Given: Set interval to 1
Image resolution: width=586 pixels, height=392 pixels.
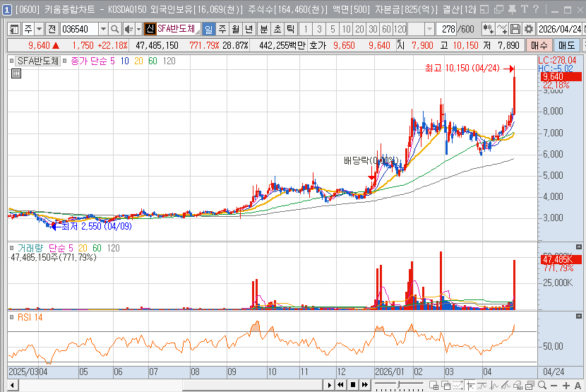Looking at the screenshot, I should [x=306, y=29].
